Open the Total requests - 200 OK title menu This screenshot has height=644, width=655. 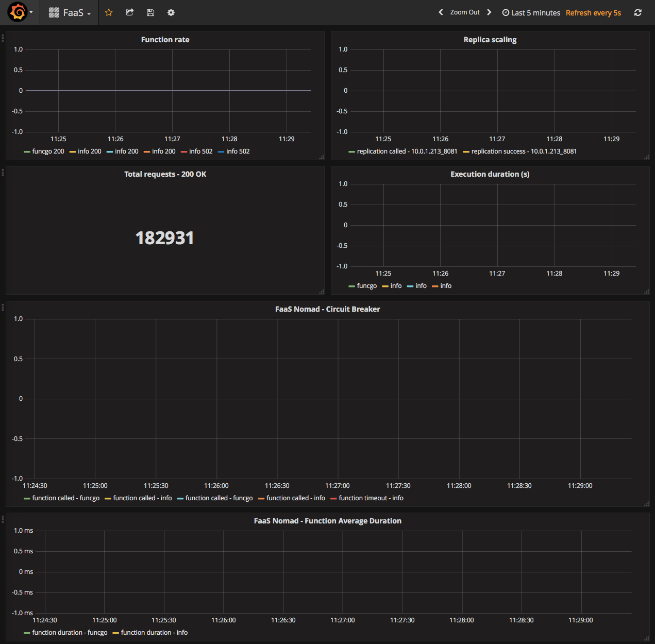(165, 174)
